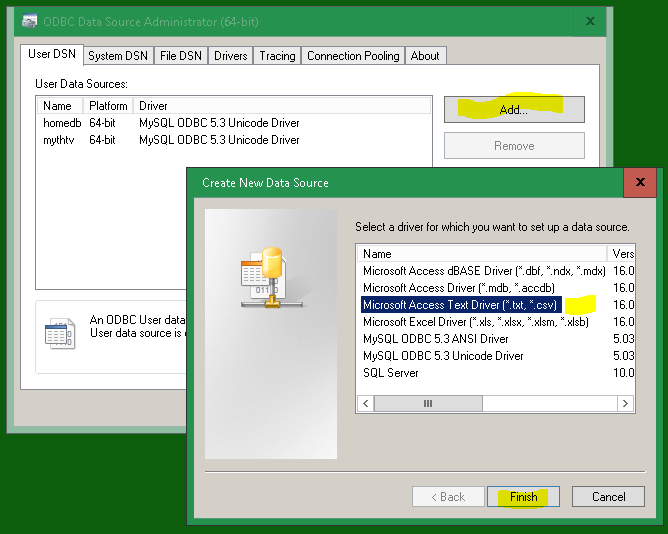
Task: Open the File DSN tab
Action: point(181,56)
